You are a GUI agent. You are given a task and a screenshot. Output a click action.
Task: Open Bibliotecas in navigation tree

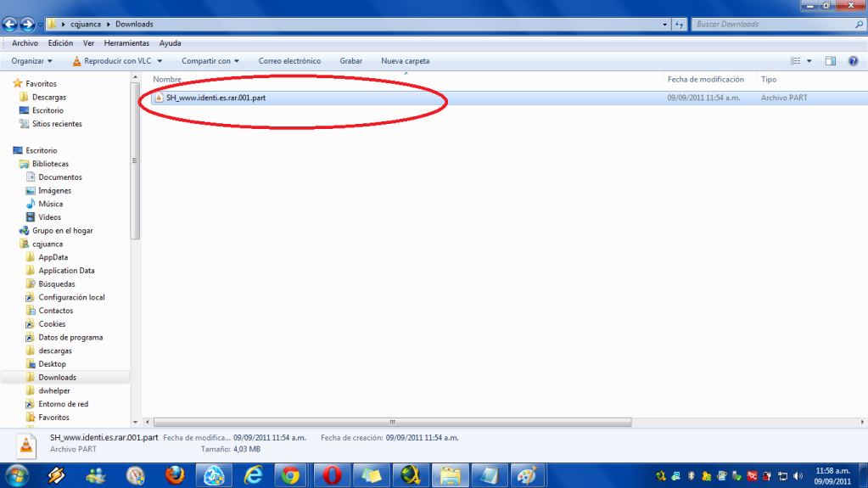[50, 164]
